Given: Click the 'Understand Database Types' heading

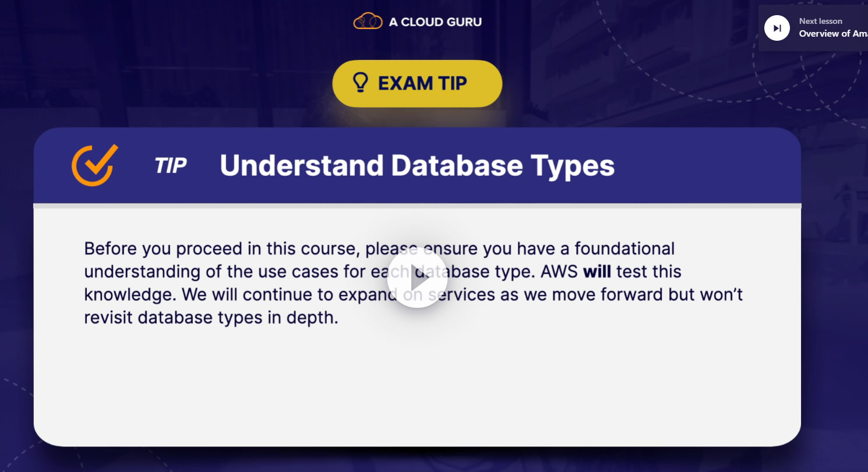Looking at the screenshot, I should (417, 166).
